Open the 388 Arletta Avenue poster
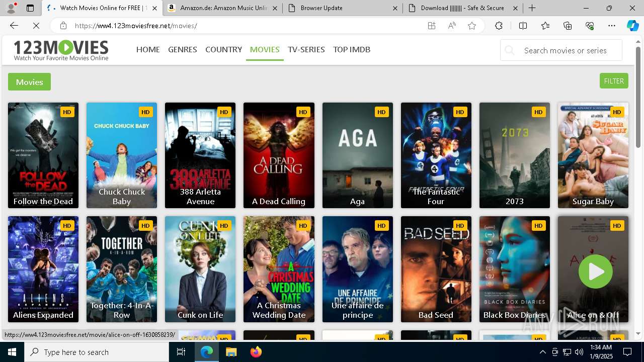 click(200, 155)
